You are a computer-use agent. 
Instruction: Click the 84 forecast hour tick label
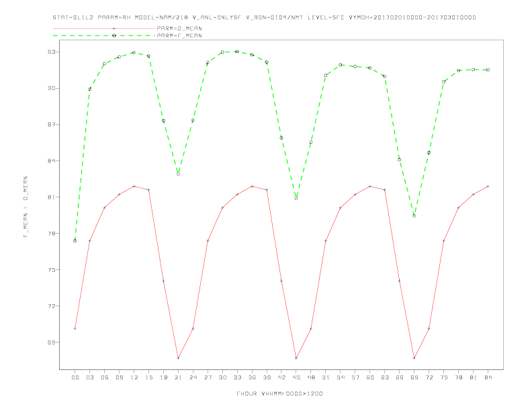488,377
